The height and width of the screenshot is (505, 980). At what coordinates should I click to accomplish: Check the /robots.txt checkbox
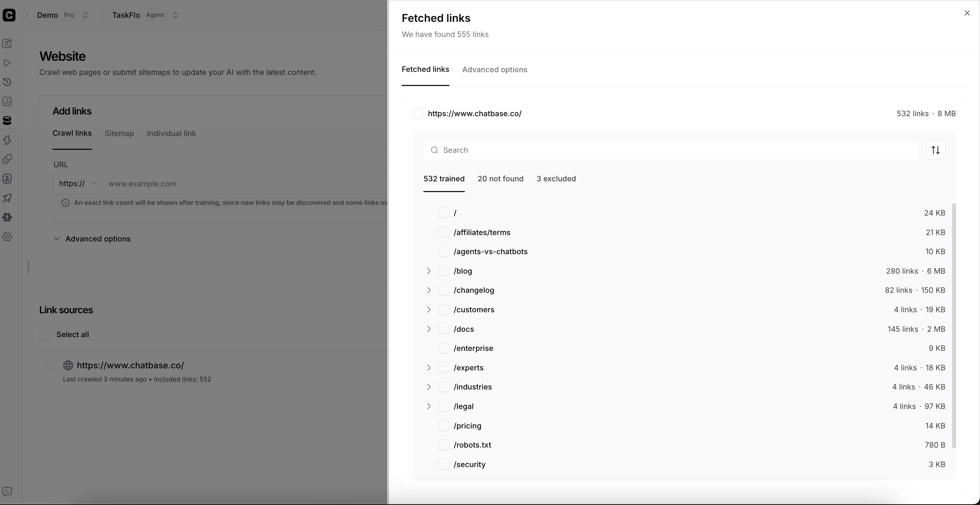444,445
